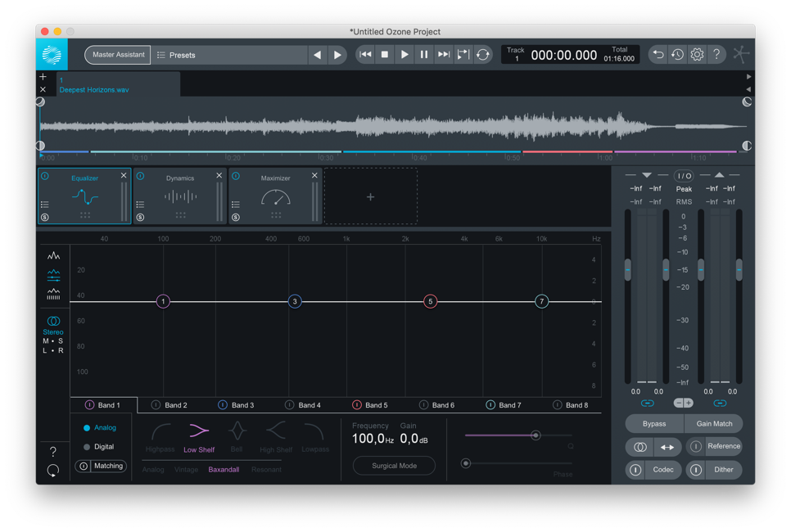Enable Gain Match
This screenshot has height=532, width=791.
(x=714, y=424)
